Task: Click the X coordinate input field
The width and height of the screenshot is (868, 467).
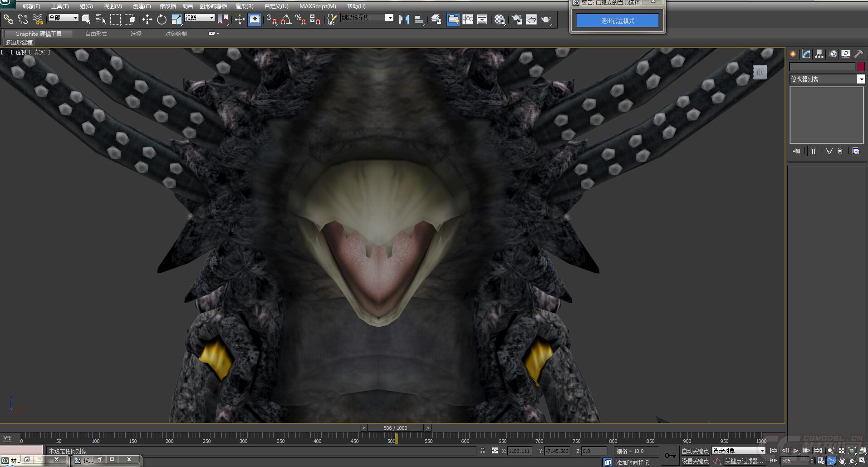Action: [520, 451]
